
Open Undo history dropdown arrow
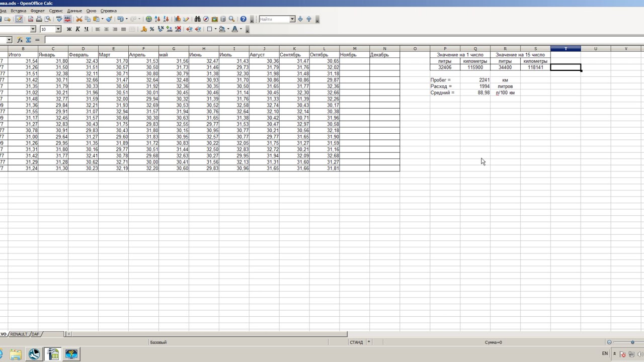point(127,19)
